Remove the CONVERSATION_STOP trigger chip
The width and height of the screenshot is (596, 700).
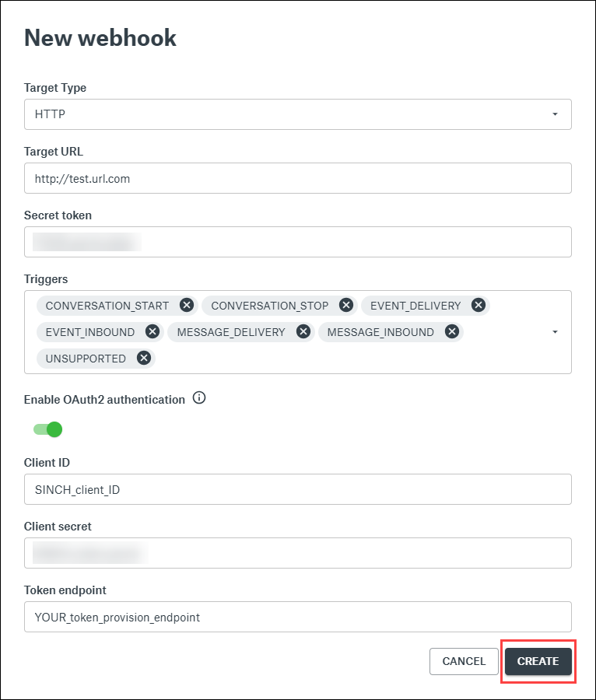tap(346, 306)
